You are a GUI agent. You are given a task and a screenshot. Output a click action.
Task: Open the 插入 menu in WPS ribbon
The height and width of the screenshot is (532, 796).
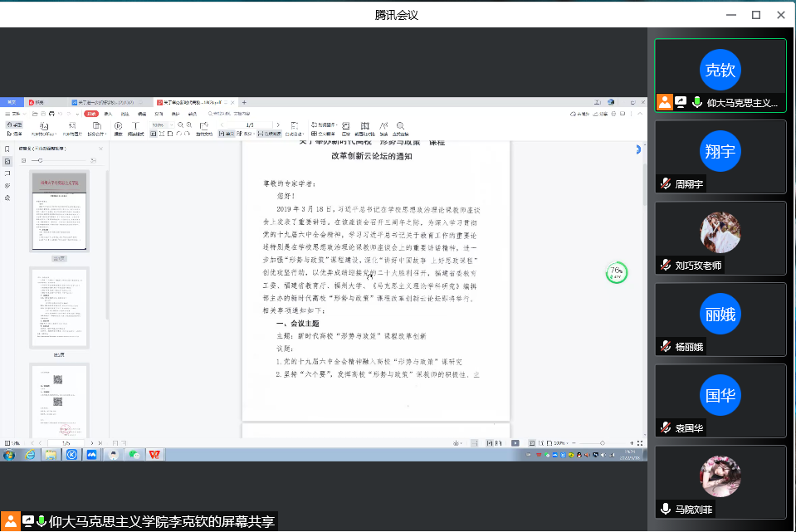tap(108, 113)
